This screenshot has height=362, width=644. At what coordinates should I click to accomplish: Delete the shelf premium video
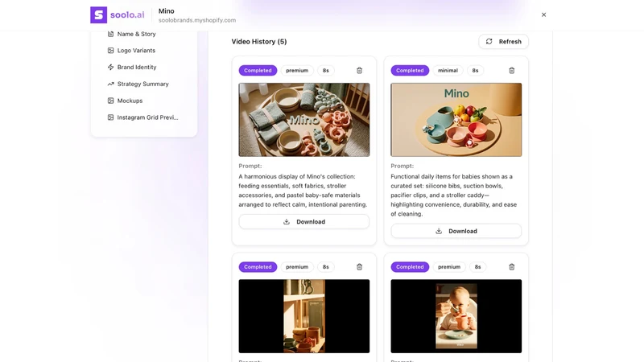pos(359,267)
